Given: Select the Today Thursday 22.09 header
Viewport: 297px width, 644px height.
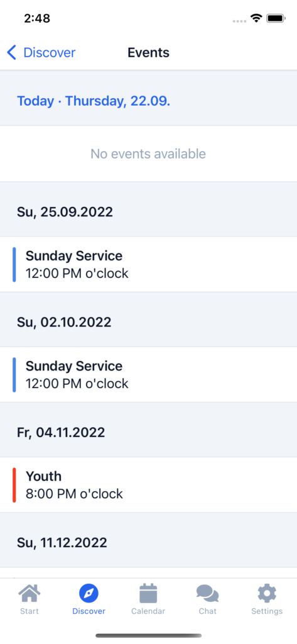Looking at the screenshot, I should 94,101.
